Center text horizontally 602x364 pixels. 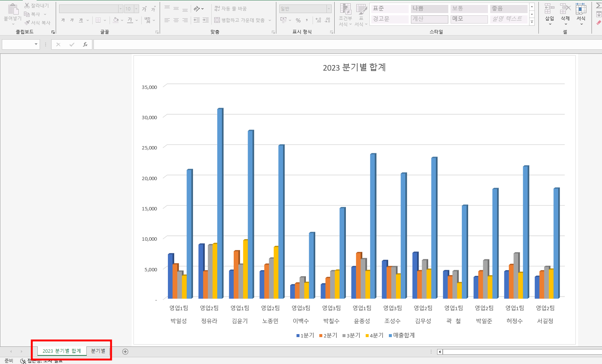pos(176,20)
